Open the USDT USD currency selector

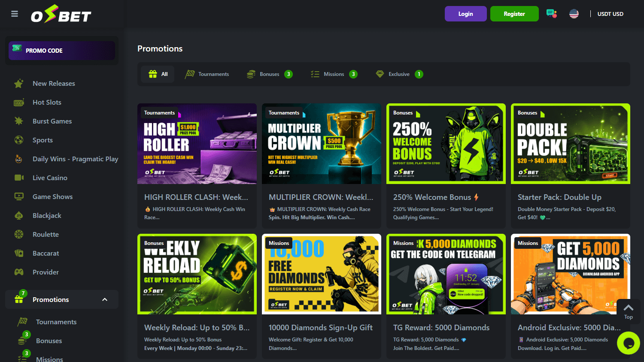pyautogui.click(x=611, y=14)
